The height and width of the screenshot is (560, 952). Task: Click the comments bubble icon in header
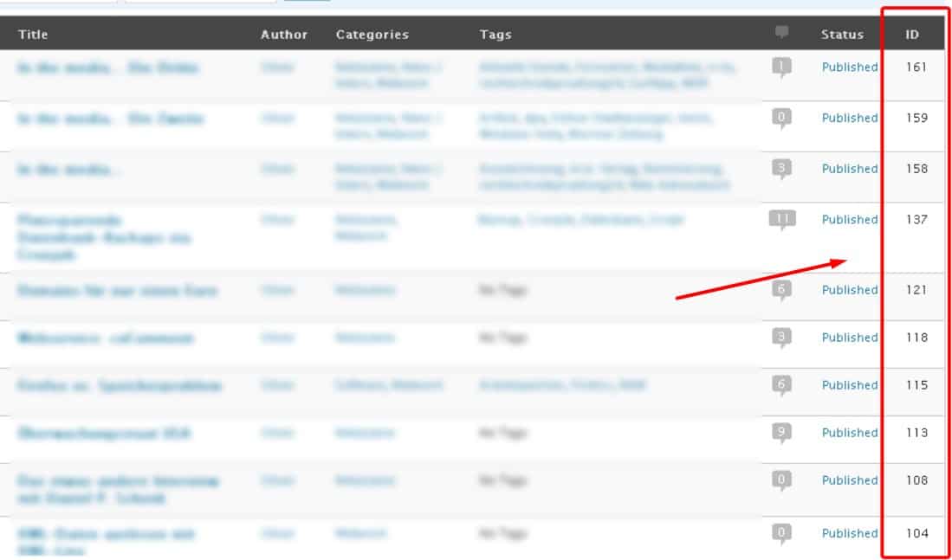pos(782,33)
